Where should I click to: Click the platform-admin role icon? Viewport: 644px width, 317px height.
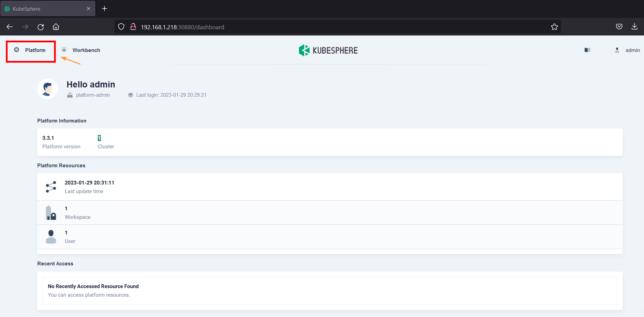70,95
